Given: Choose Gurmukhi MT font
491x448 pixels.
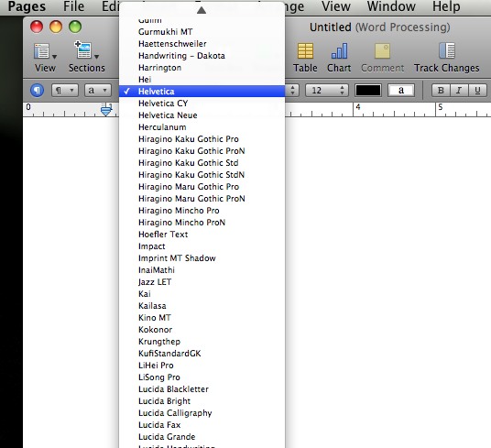Looking at the screenshot, I should coord(202,32).
